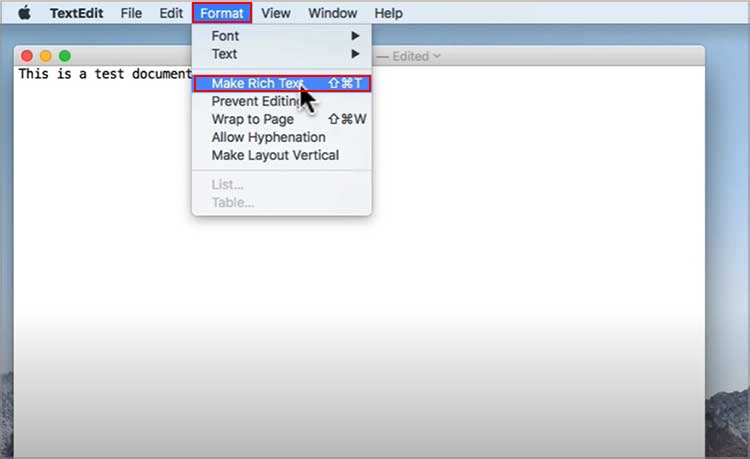Open the Apple menu icon
This screenshot has width=750, height=459.
coord(24,13)
